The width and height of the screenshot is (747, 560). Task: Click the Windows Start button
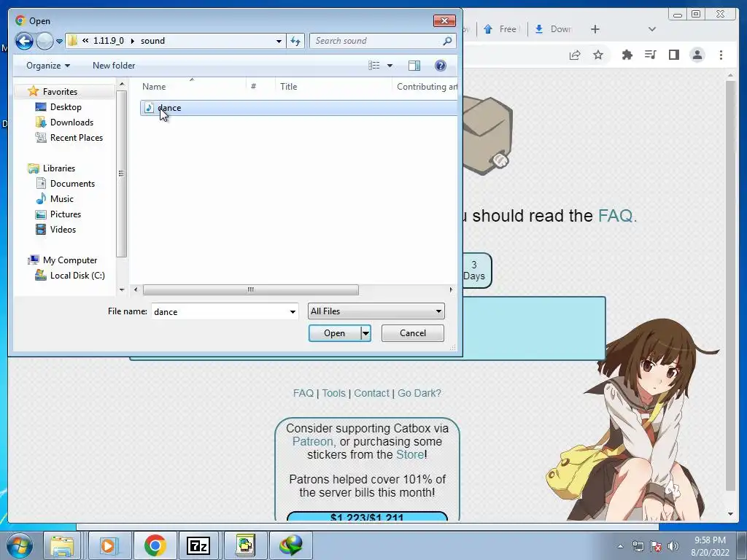pyautogui.click(x=20, y=545)
